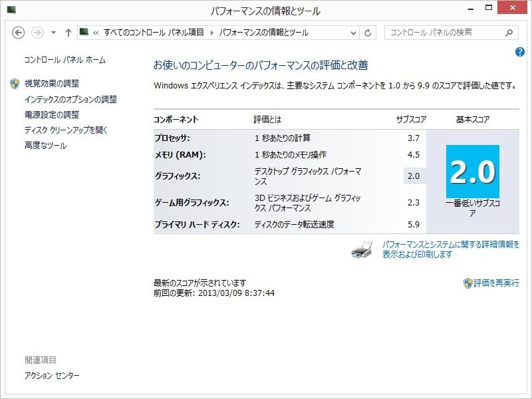
Task: Click the メモリ (RAM): row label
Action: 180,155
